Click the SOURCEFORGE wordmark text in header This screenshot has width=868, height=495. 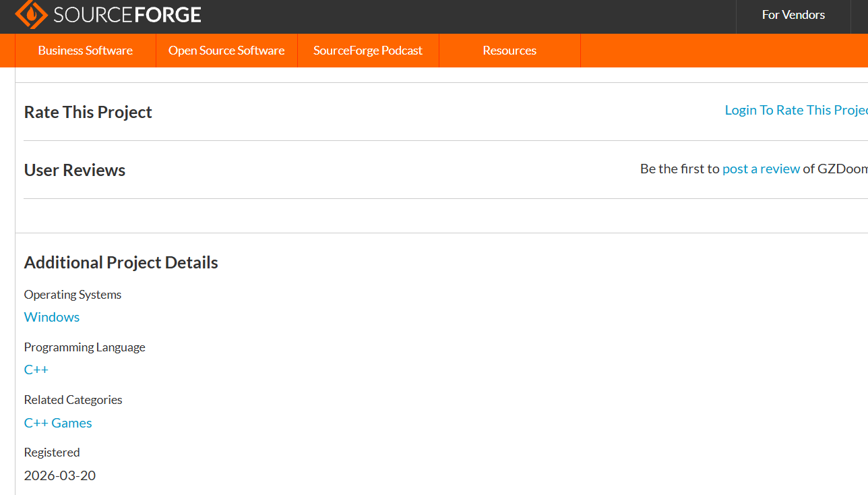pyautogui.click(x=127, y=15)
